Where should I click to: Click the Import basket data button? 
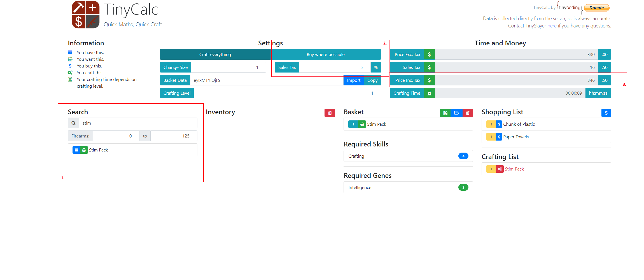click(x=353, y=80)
